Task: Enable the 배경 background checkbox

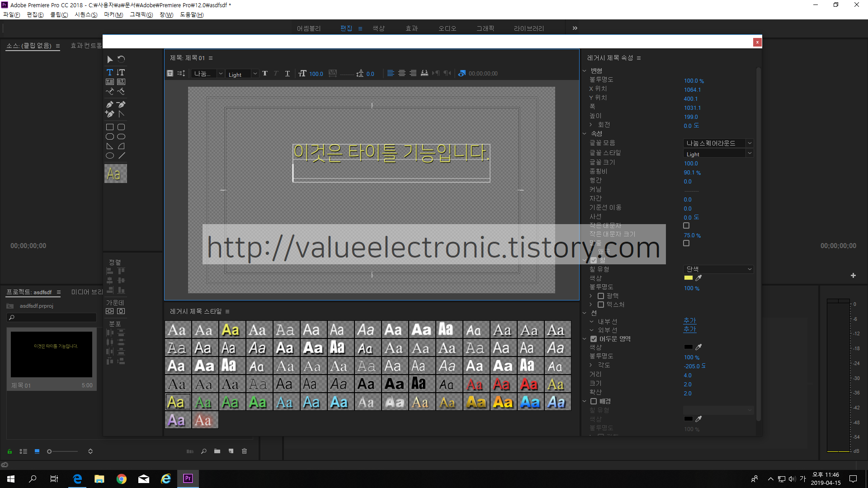Action: pyautogui.click(x=594, y=401)
